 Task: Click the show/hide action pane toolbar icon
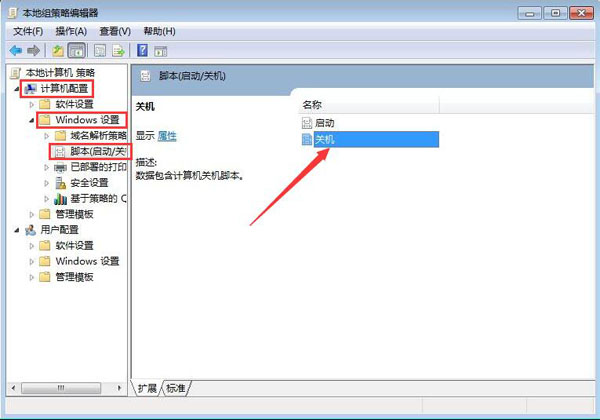tap(160, 50)
